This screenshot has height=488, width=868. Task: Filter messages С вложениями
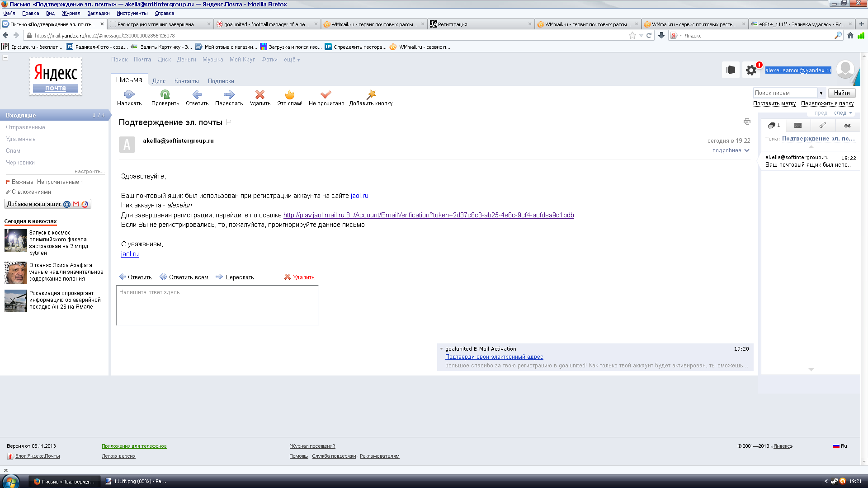(x=31, y=192)
